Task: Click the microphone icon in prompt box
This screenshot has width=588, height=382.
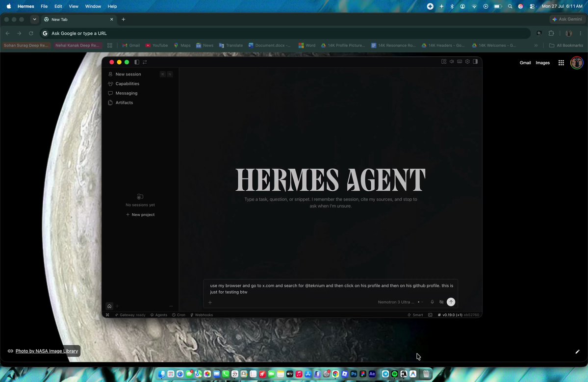Action: click(432, 302)
